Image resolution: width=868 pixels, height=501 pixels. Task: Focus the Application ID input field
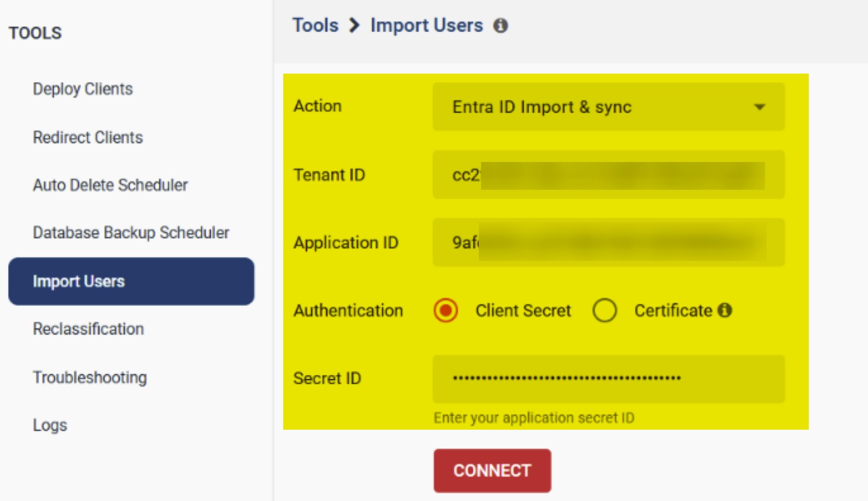pos(608,243)
